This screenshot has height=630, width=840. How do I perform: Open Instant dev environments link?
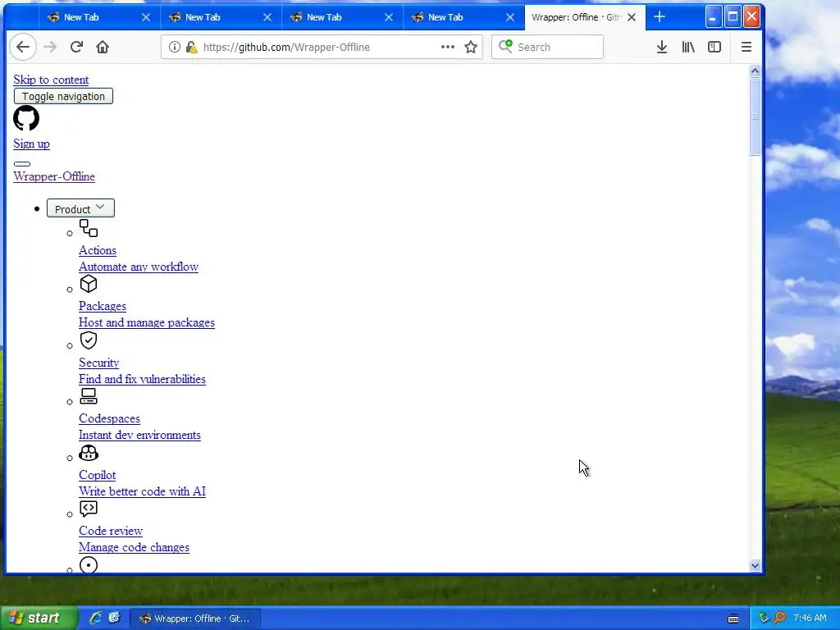(139, 435)
